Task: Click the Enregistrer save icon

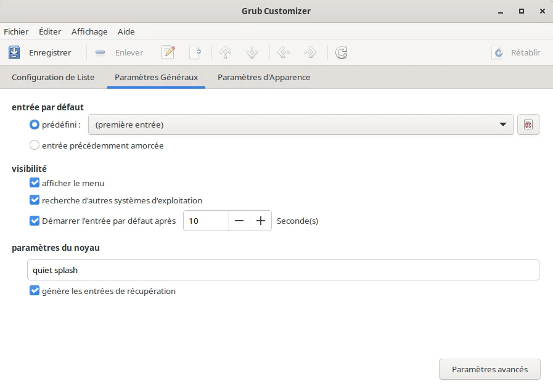Action: click(x=14, y=52)
